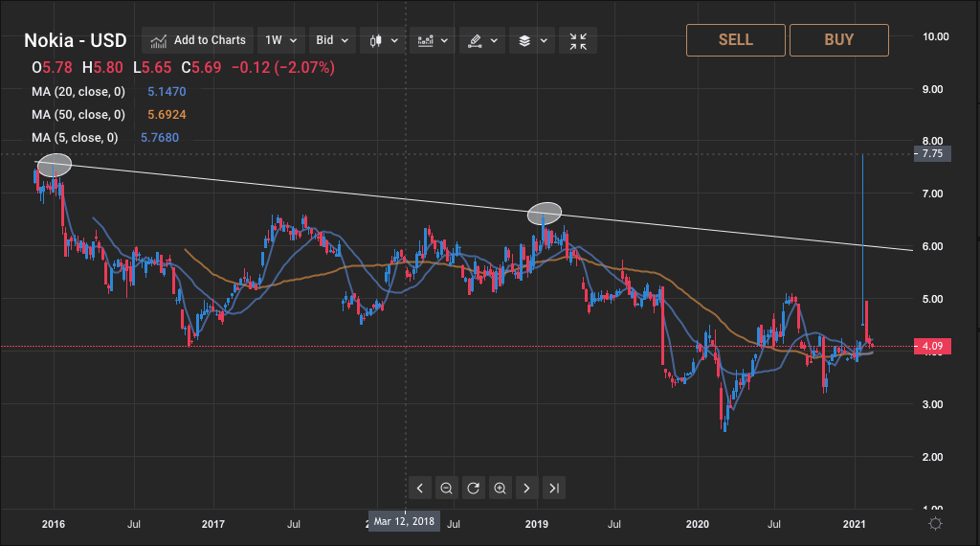Click the MA 20 value 5.1470
980x546 pixels.
click(x=167, y=91)
